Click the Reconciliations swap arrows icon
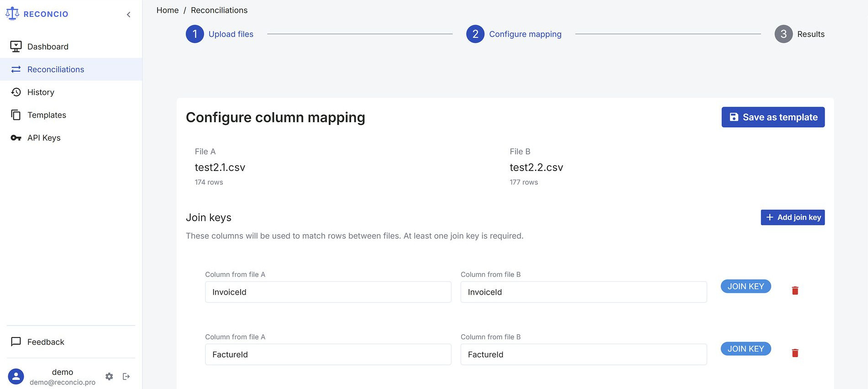This screenshot has height=389, width=868. pos(16,69)
